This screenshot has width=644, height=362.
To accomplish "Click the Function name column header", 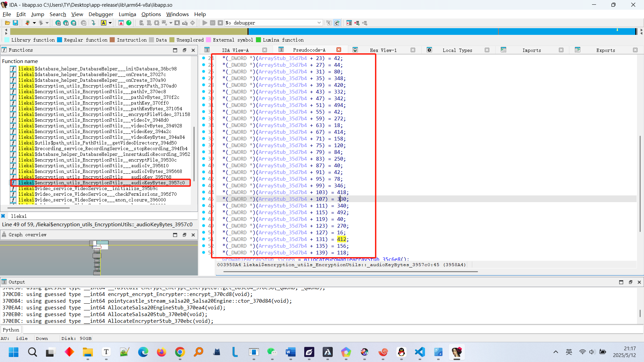I will point(20,61).
